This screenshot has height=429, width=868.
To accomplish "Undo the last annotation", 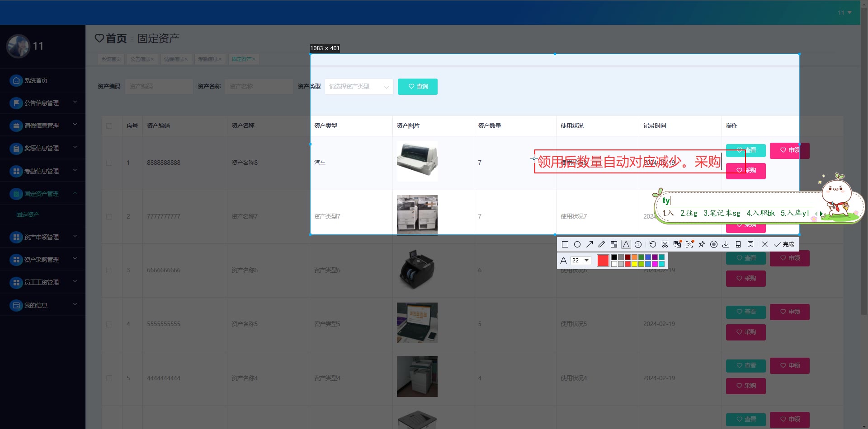I will click(653, 244).
